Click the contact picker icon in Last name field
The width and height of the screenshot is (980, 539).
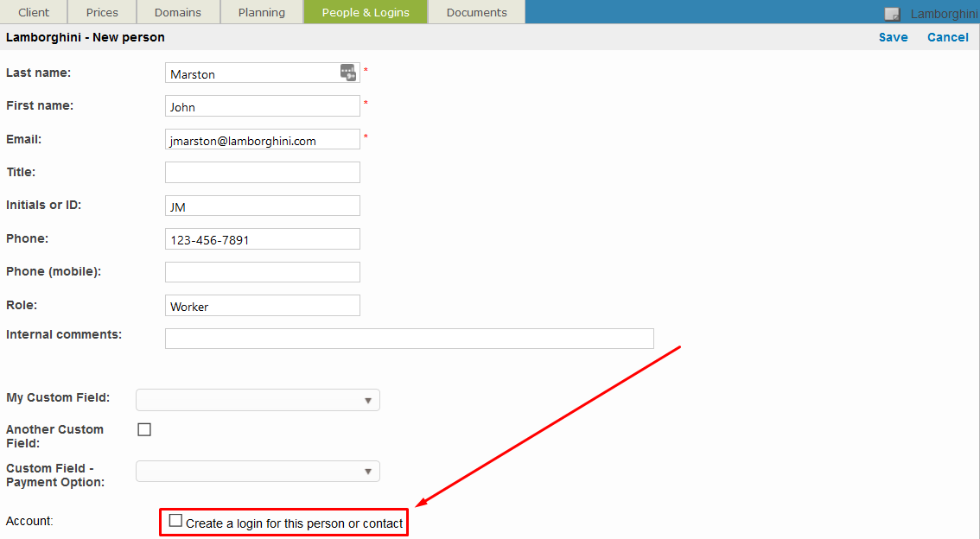347,73
